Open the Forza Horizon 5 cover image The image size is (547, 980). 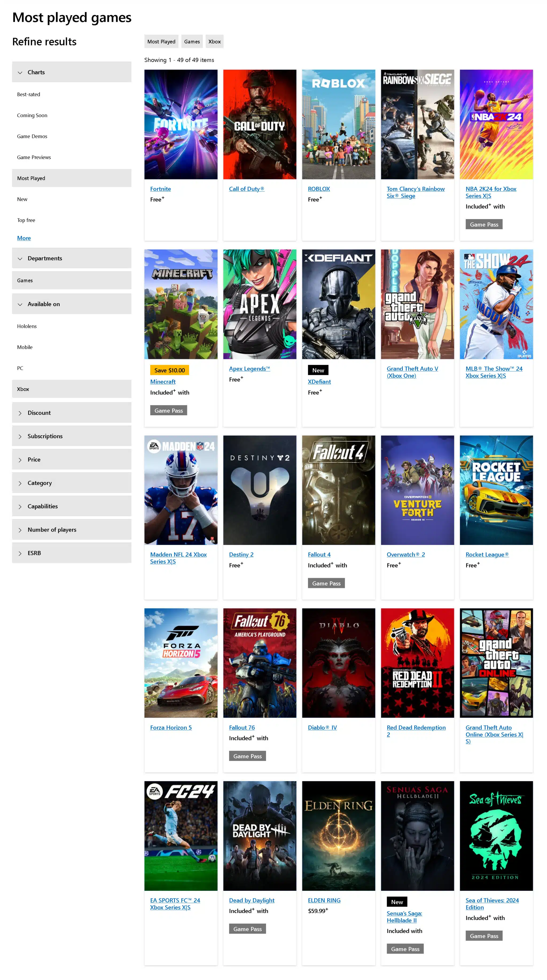coord(181,663)
